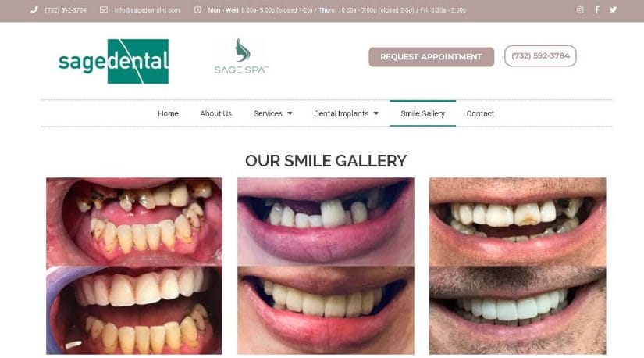Click the phone handset icon in top bar
This screenshot has width=644, height=358.
click(34, 10)
